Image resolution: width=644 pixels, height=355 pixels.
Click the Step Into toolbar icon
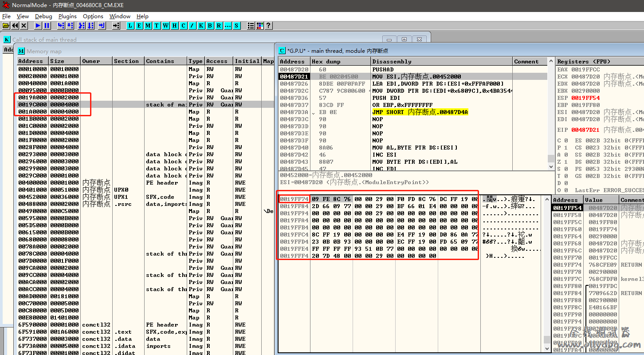click(61, 26)
